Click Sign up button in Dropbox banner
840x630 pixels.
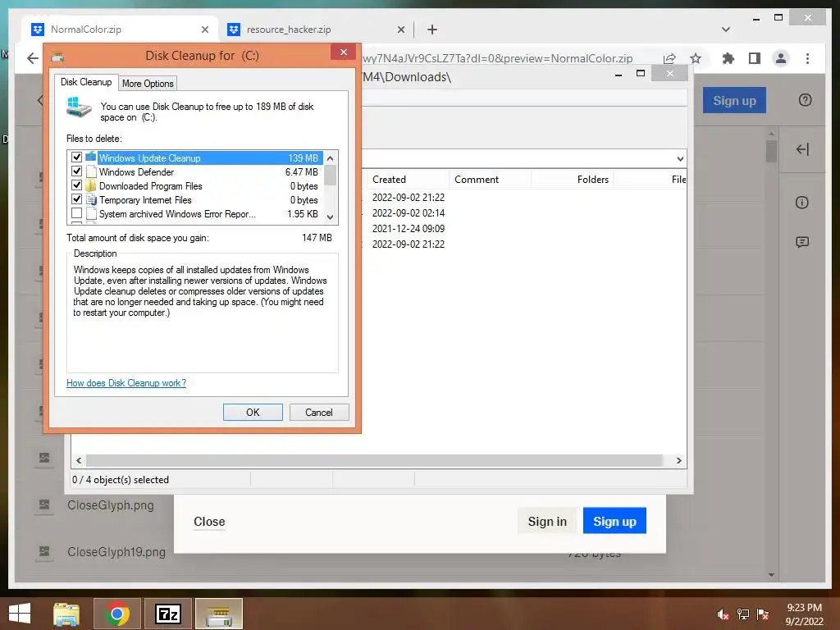click(614, 521)
